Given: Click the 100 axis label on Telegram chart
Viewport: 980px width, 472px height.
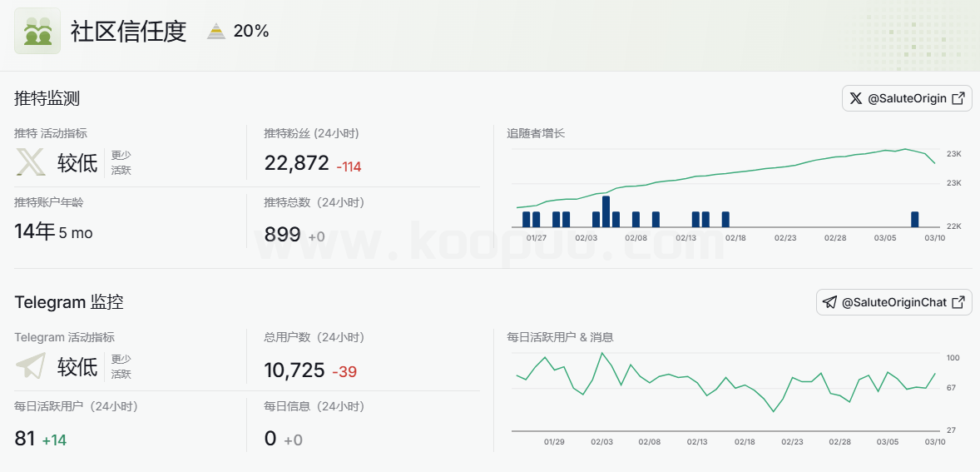Looking at the screenshot, I should coord(953,358).
